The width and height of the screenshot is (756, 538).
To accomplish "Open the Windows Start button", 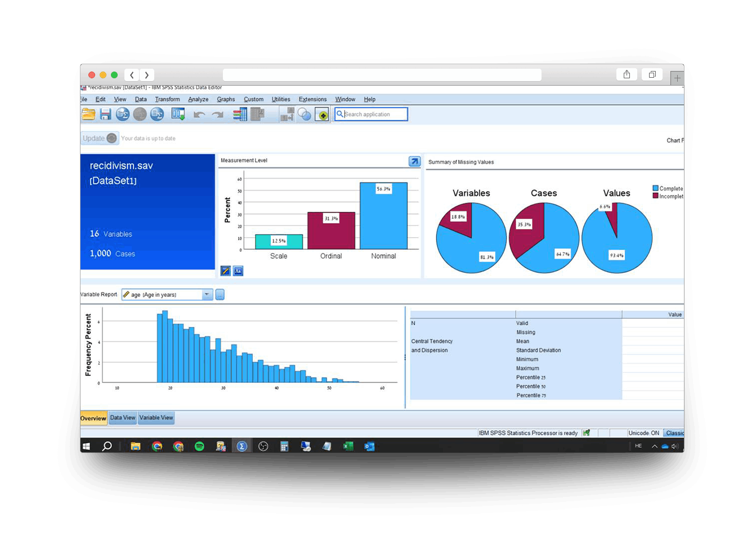I will (87, 446).
